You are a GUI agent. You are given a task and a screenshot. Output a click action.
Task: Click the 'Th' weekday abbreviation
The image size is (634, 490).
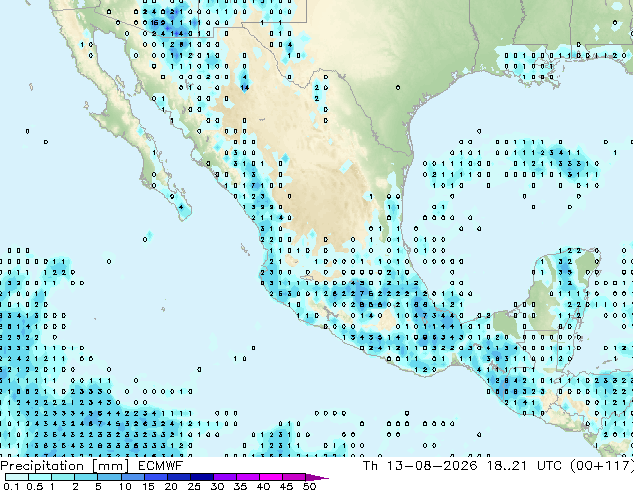(370, 466)
